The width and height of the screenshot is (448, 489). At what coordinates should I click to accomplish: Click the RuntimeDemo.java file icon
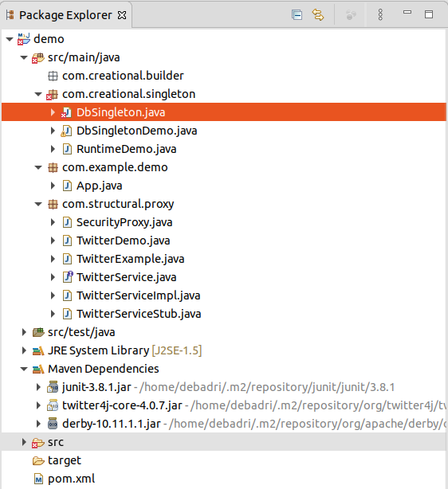[67, 149]
